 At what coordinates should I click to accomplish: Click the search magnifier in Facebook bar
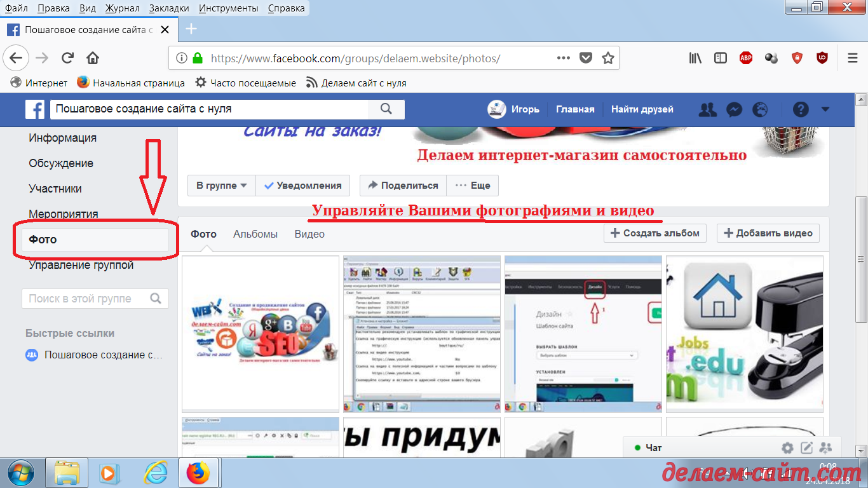[x=386, y=109]
